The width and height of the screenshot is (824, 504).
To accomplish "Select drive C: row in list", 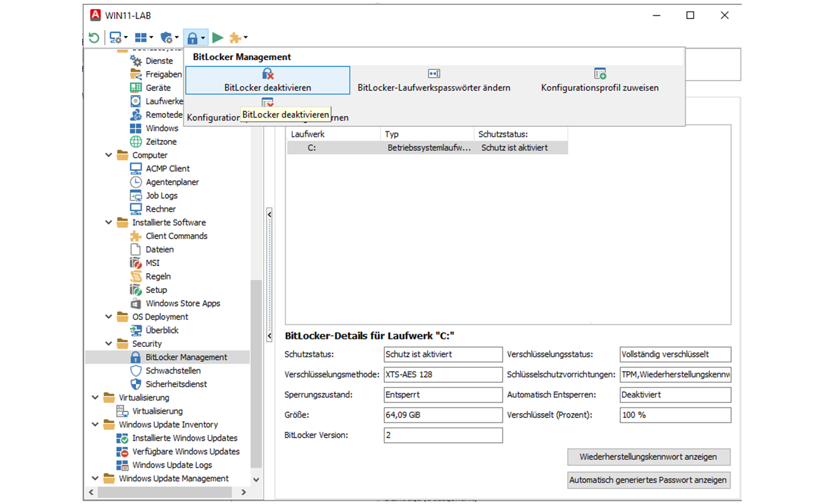I will [427, 148].
